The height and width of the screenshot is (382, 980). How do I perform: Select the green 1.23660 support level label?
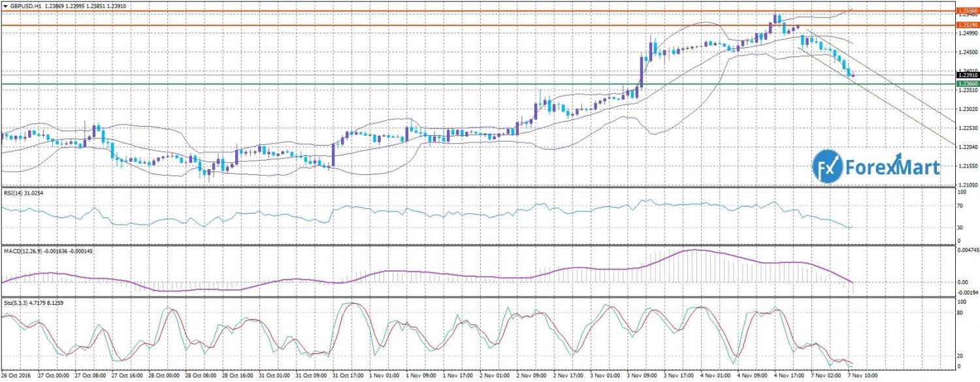click(x=966, y=84)
